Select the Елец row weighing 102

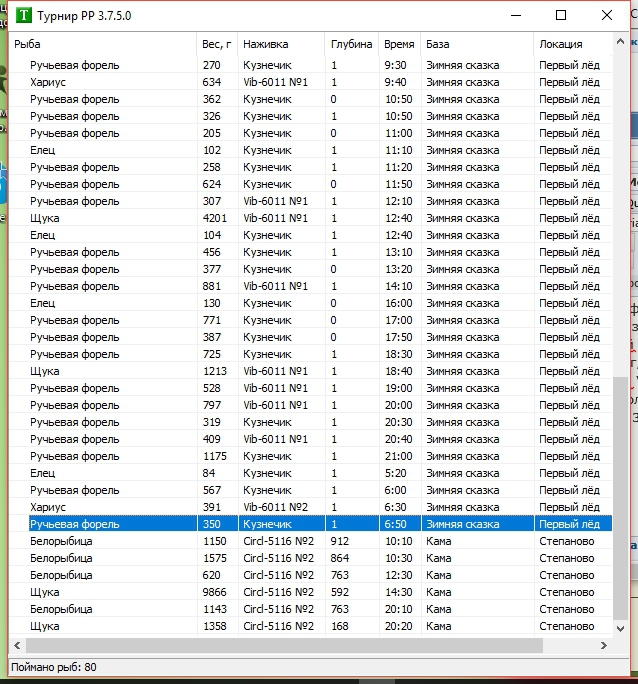point(310,150)
